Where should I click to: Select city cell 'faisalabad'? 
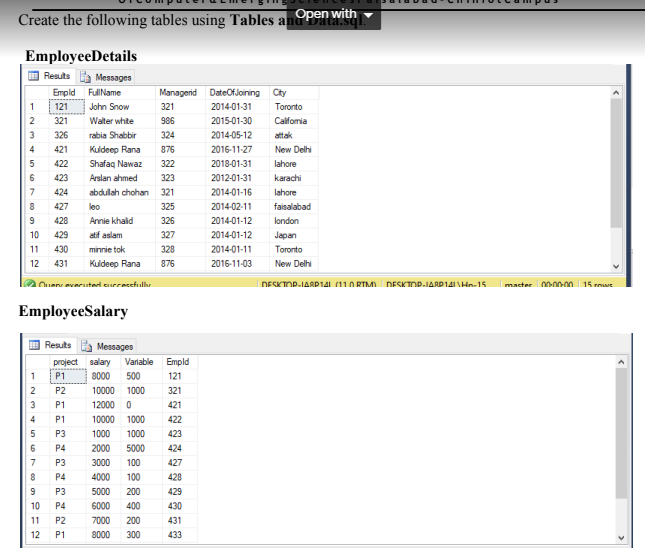coord(294,206)
